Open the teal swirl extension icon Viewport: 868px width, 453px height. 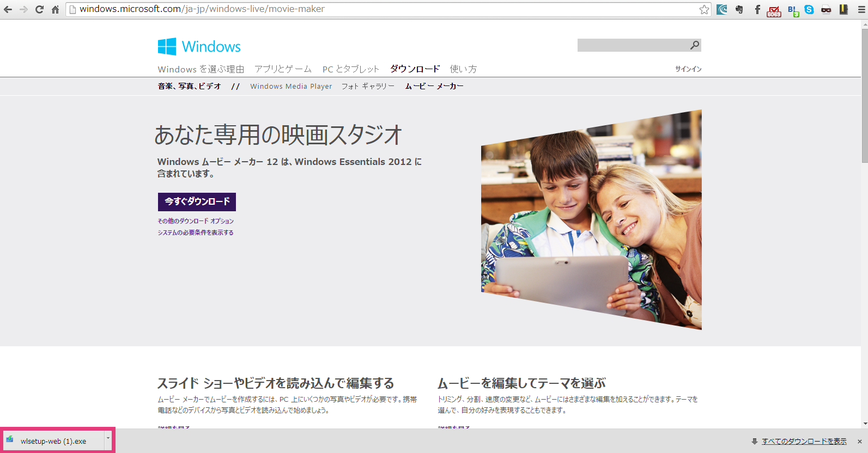pyautogui.click(x=722, y=9)
